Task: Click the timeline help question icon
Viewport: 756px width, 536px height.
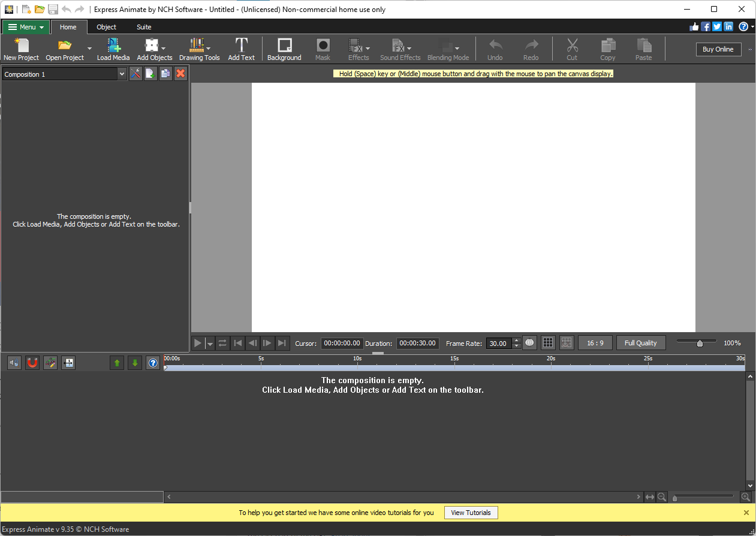Action: tap(153, 363)
